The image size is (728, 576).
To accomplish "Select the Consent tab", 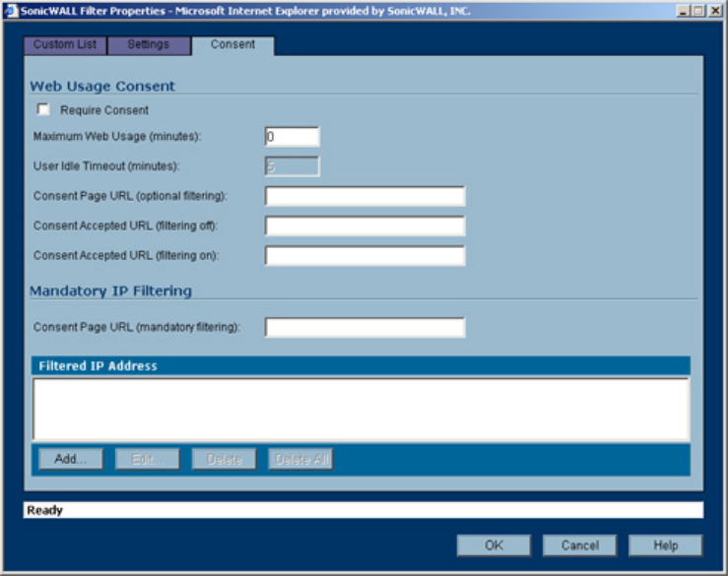I will click(x=232, y=45).
